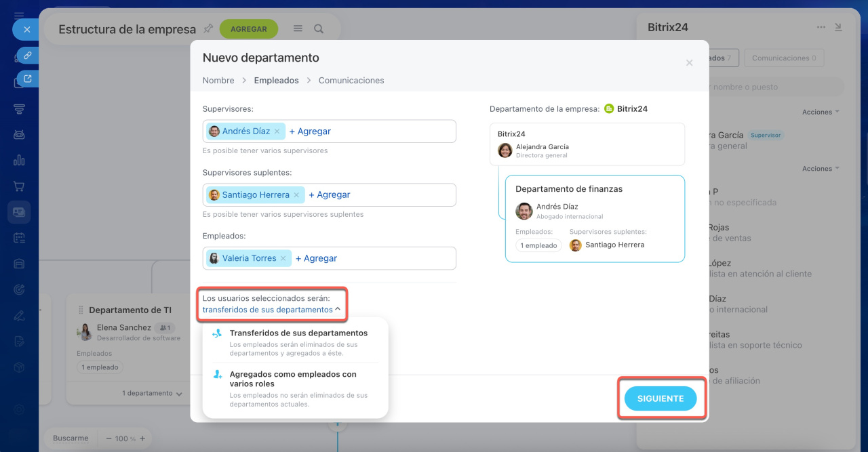
Task: Open the hamburger list menu beside Agregar
Action: click(298, 29)
